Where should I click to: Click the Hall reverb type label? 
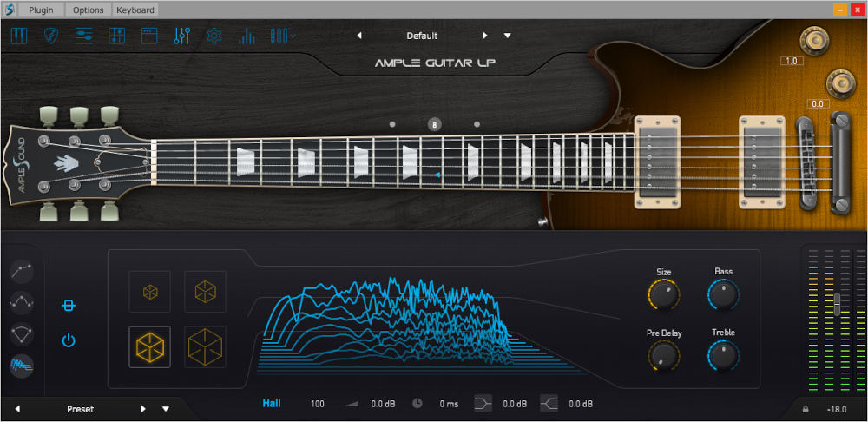click(272, 403)
